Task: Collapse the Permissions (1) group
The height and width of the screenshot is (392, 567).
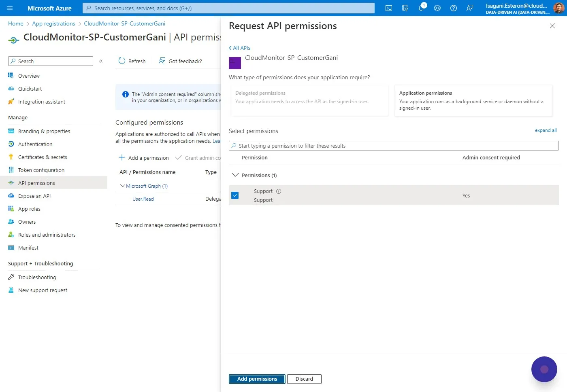Action: [x=235, y=175]
